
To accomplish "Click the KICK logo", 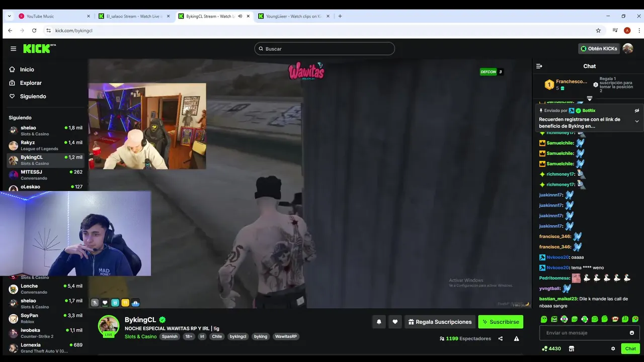I will [39, 48].
